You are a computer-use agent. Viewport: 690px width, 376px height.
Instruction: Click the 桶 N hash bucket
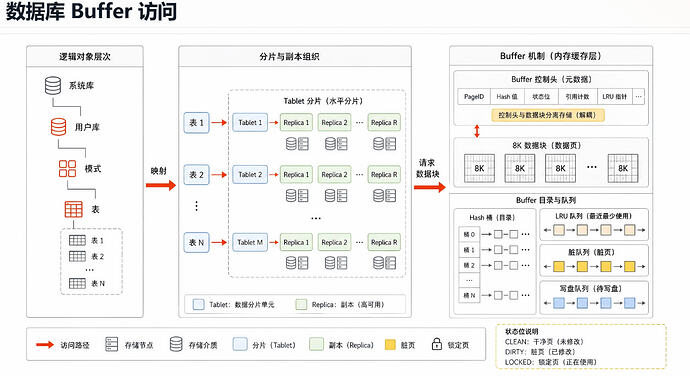pos(469,295)
